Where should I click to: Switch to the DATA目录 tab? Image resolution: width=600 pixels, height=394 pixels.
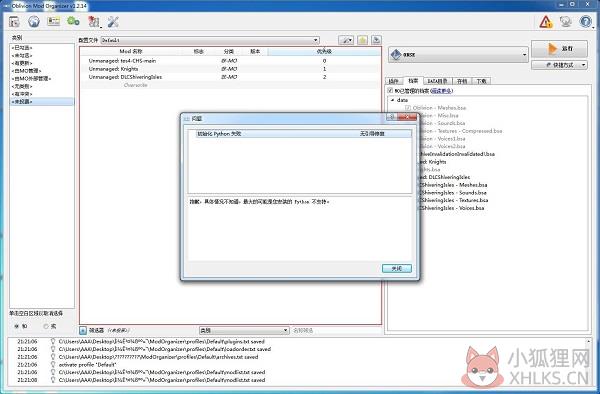coord(437,81)
